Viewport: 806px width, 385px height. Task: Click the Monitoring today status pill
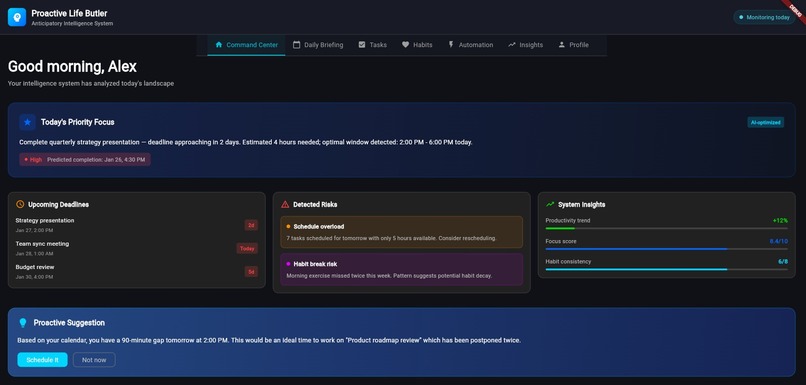(764, 17)
